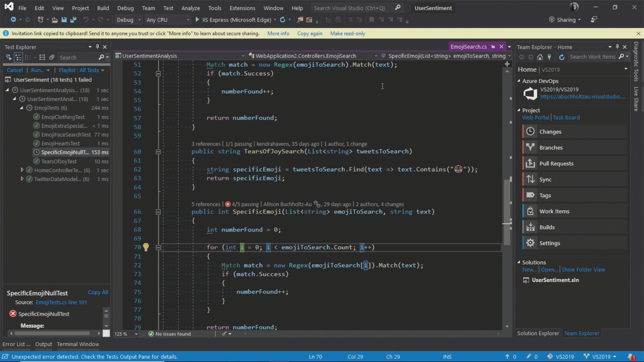This screenshot has width=644, height=362.
Task: Click the lightbulb suggestion icon on line 70
Action: [146, 247]
